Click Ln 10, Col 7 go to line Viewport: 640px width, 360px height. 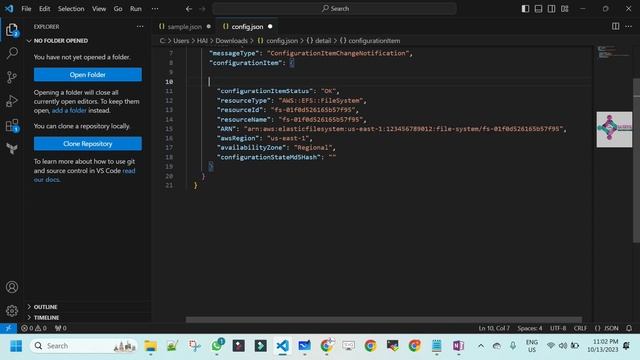[494, 328]
